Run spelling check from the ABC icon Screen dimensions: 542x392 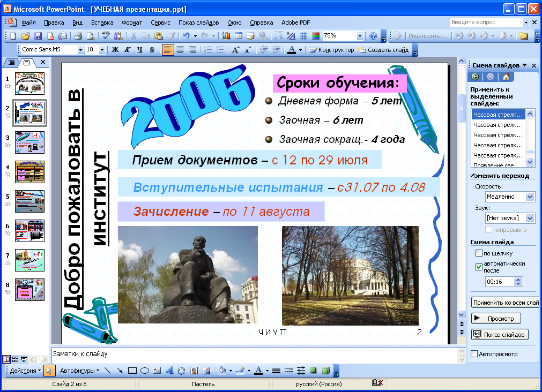[x=106, y=35]
